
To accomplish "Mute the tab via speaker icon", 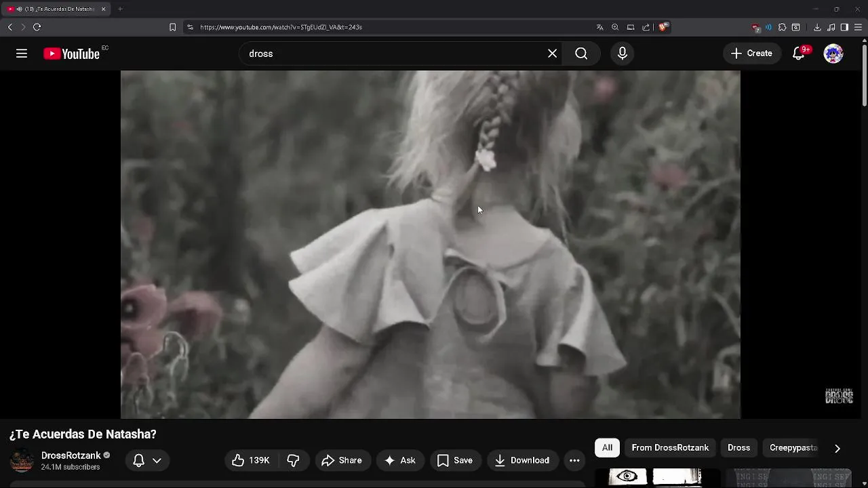I will click(19, 9).
